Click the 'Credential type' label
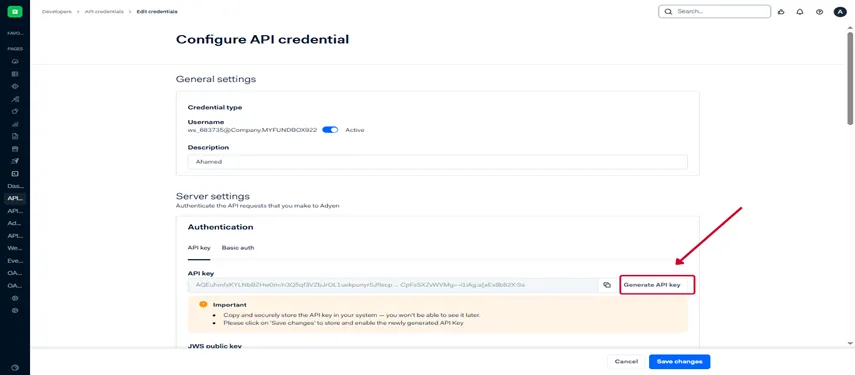The image size is (855, 375). [x=215, y=107]
